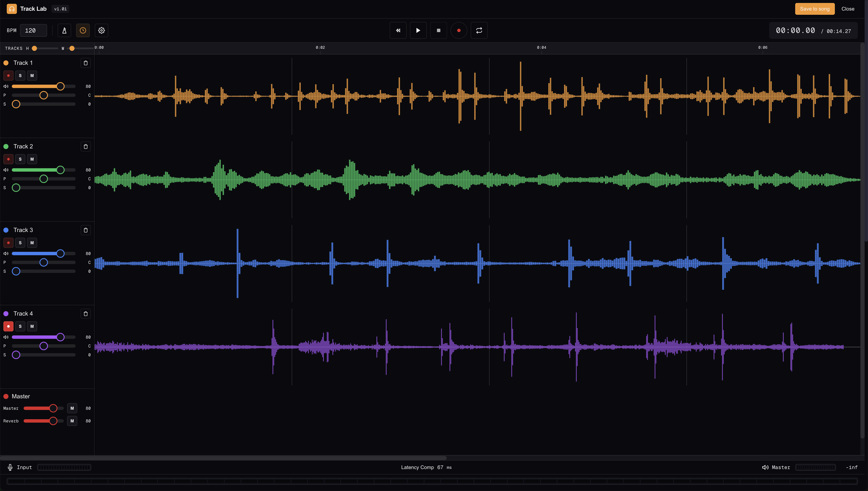Delete Track 1 with the trash icon

(x=86, y=63)
